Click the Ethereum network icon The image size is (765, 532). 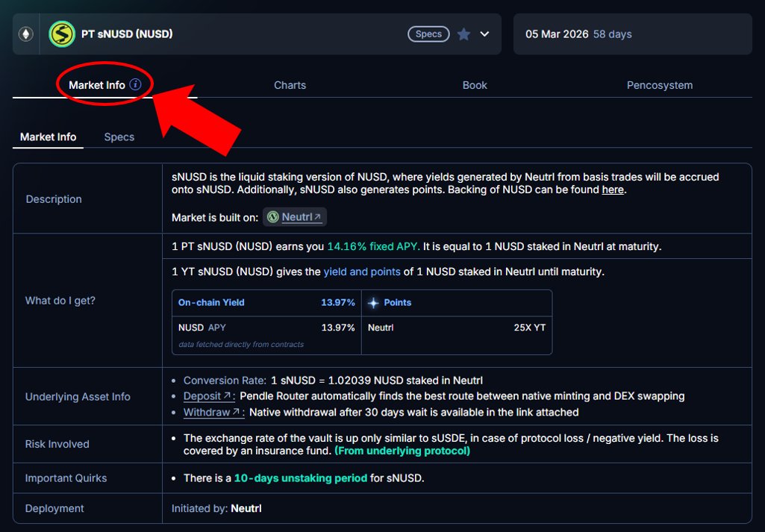coord(26,34)
